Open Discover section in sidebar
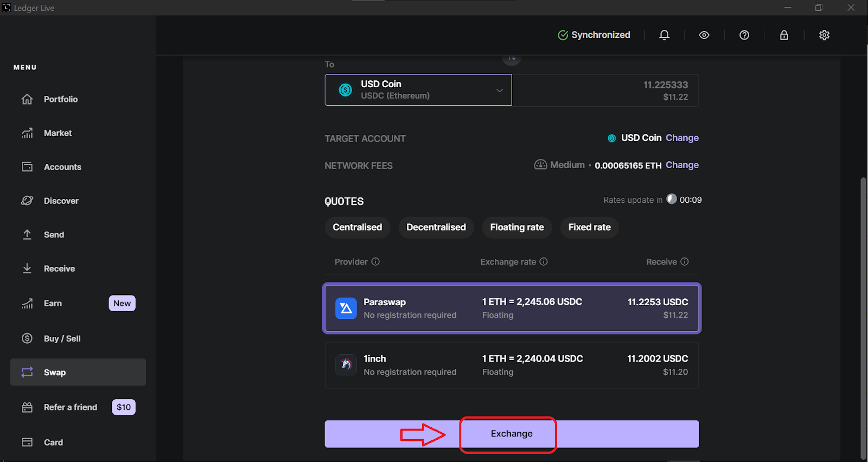868x462 pixels. pos(78,201)
